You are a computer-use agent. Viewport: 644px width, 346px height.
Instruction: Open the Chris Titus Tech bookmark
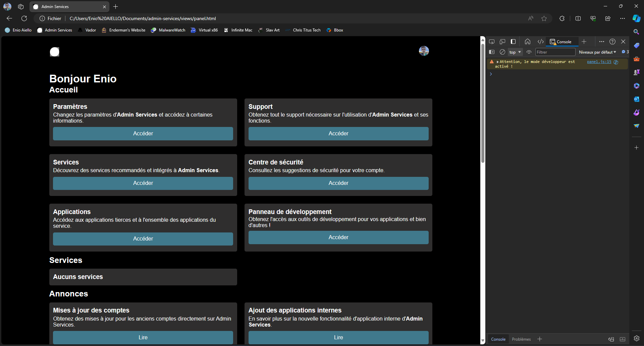tap(303, 30)
